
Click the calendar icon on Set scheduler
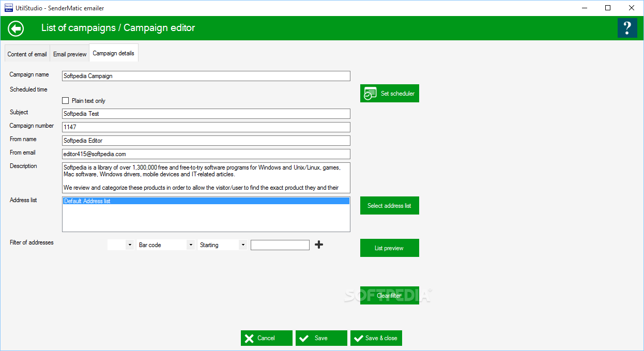(370, 94)
